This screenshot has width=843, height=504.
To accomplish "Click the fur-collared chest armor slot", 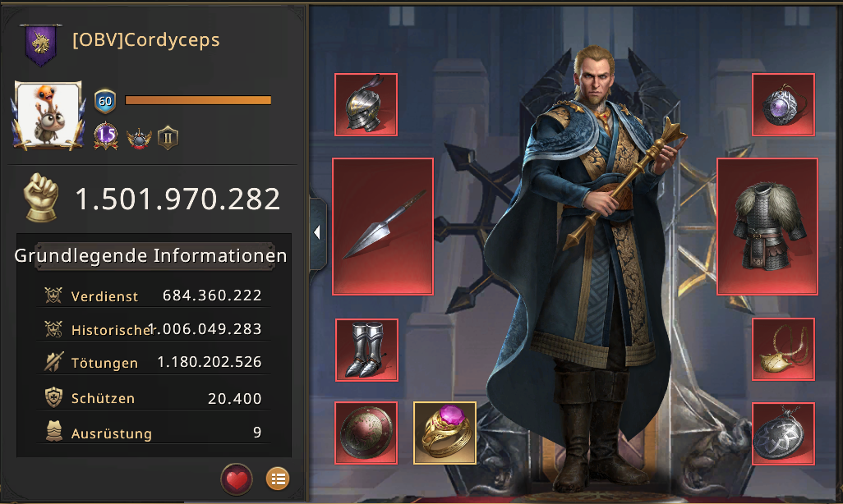I will [767, 227].
